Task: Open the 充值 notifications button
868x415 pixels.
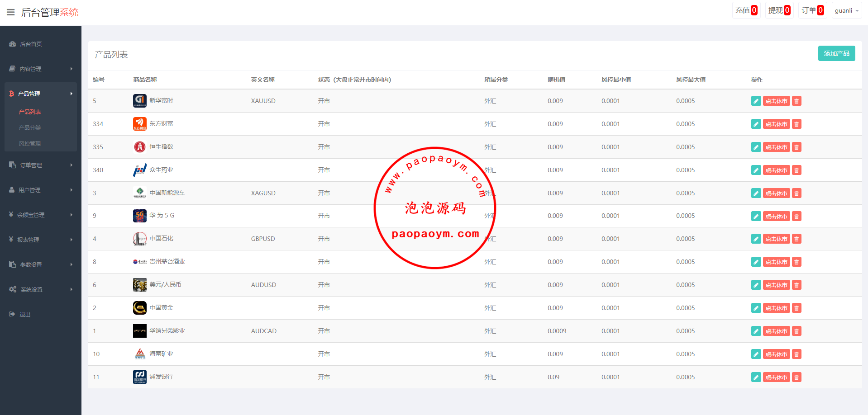Action: click(x=746, y=10)
